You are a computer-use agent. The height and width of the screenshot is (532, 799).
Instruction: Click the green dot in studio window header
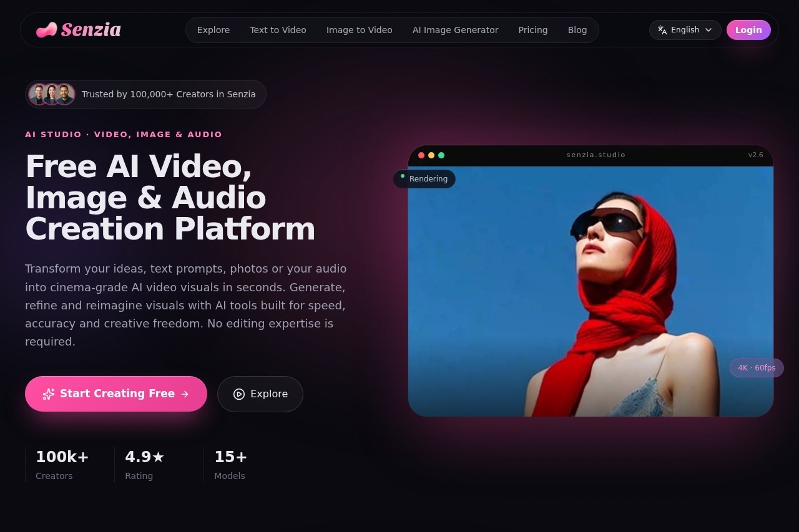[x=441, y=155]
